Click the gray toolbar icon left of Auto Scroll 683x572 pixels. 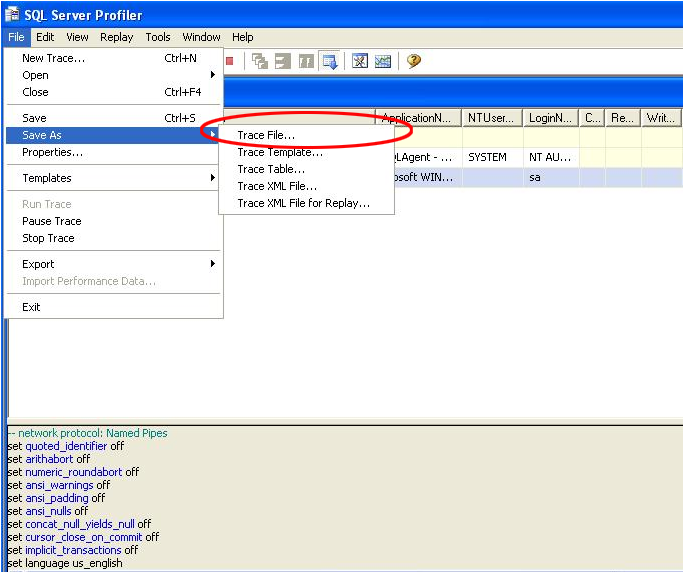306,61
